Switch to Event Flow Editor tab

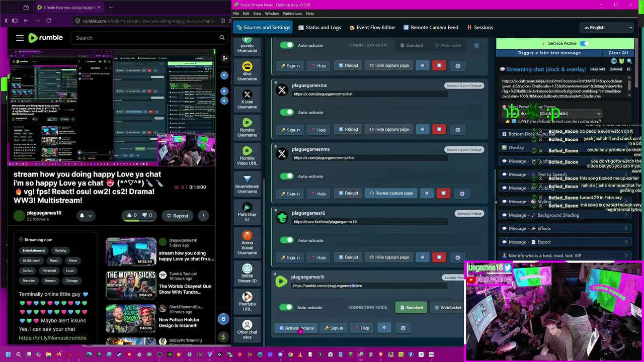tap(372, 28)
